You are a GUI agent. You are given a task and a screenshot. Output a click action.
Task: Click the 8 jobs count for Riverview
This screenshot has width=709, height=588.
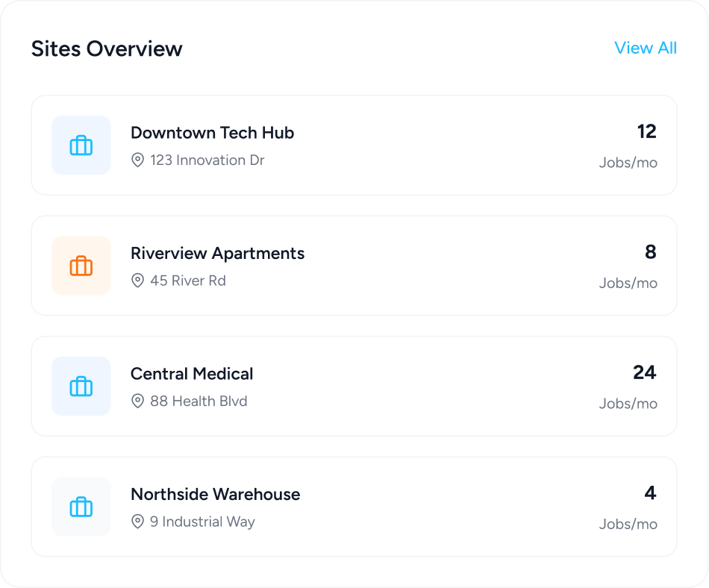(x=650, y=252)
